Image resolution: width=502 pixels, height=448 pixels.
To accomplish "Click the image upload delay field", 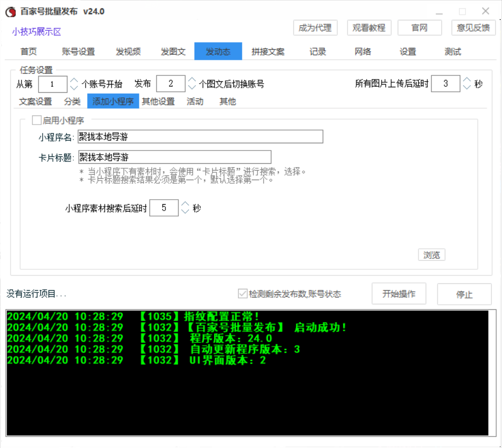I will tap(446, 84).
